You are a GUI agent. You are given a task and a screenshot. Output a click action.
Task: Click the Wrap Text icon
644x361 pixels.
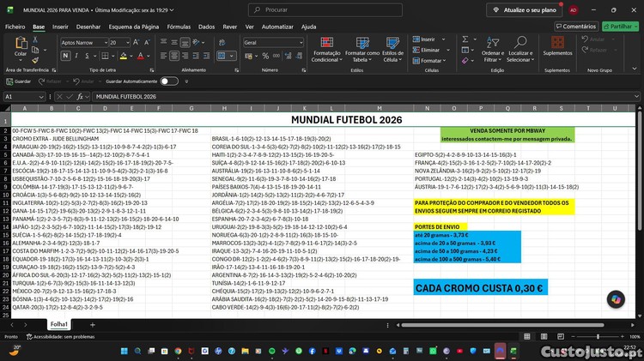[x=222, y=42]
